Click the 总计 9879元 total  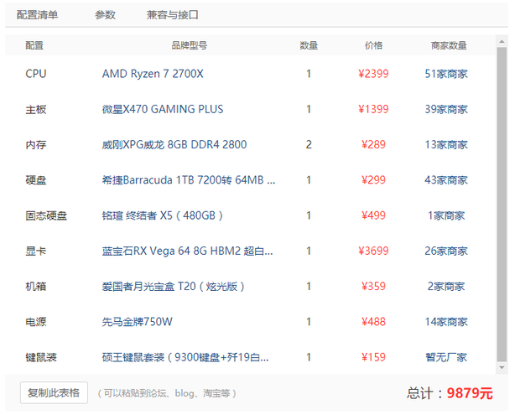(450, 393)
